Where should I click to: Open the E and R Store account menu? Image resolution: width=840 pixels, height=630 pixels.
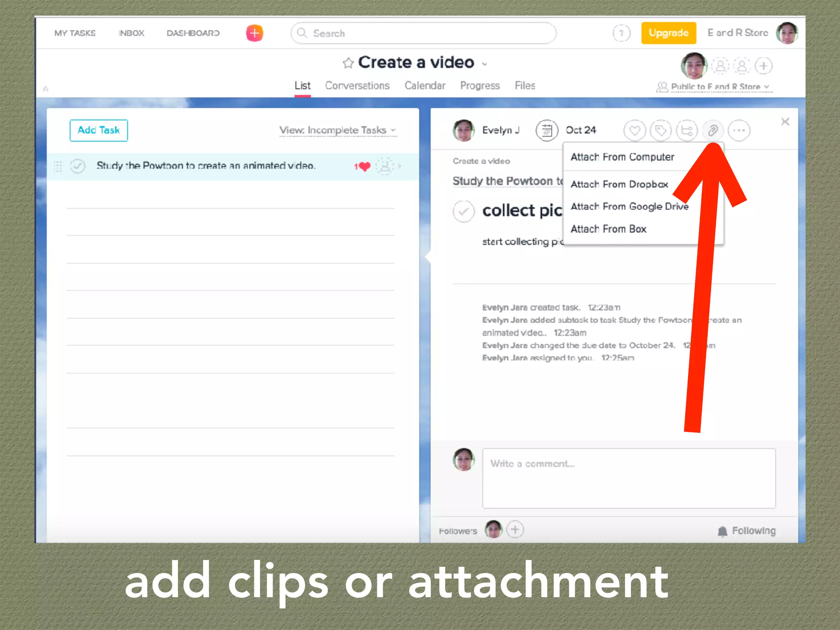[x=737, y=33]
